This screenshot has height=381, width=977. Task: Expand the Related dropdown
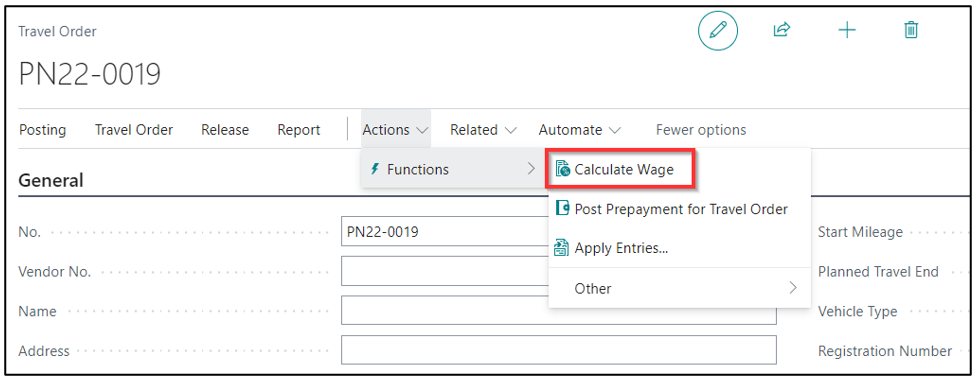(x=484, y=130)
